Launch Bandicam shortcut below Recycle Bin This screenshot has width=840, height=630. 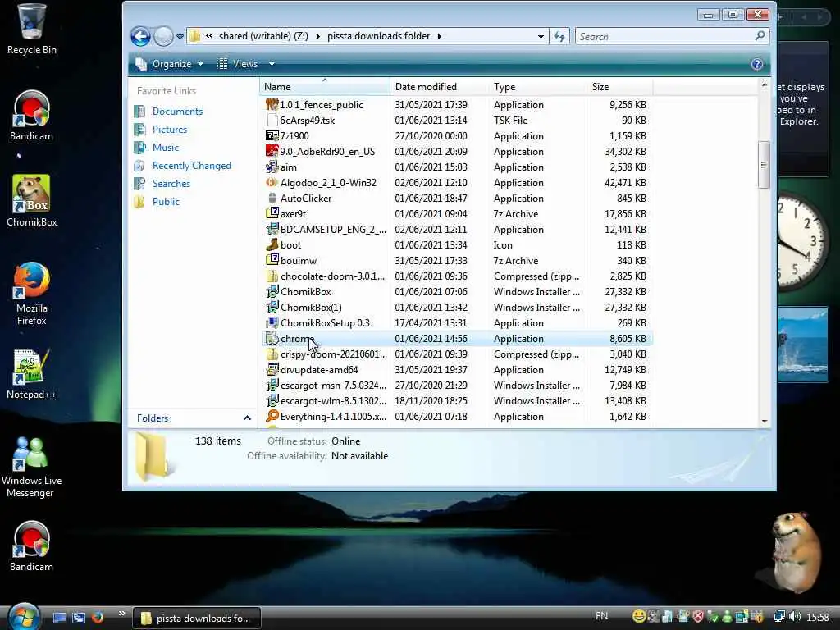[x=31, y=116]
